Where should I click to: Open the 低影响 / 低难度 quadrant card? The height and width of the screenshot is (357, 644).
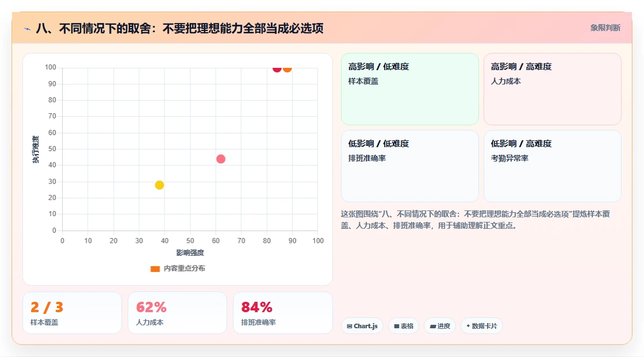[x=410, y=166]
